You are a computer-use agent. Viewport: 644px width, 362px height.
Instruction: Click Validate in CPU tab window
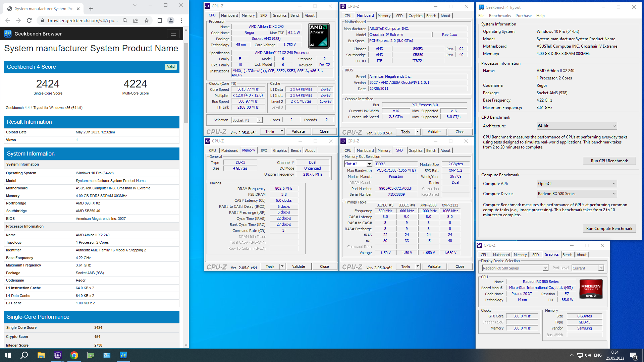pos(298,131)
